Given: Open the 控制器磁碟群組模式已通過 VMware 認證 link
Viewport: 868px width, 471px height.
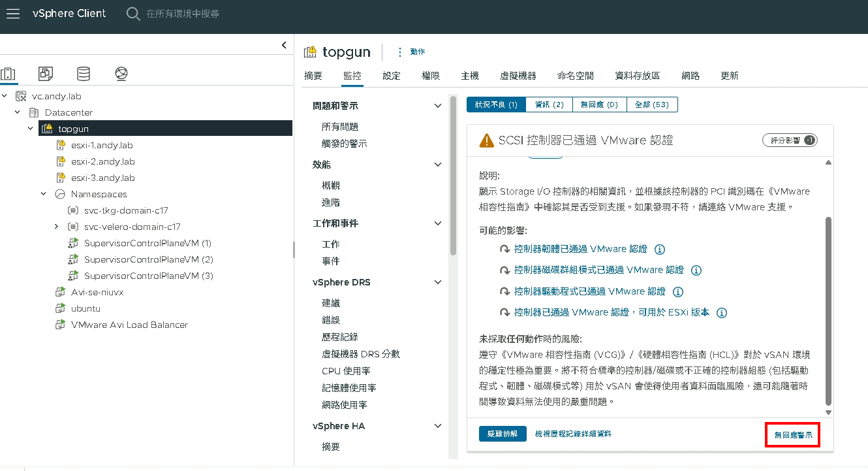Looking at the screenshot, I should (x=599, y=270).
